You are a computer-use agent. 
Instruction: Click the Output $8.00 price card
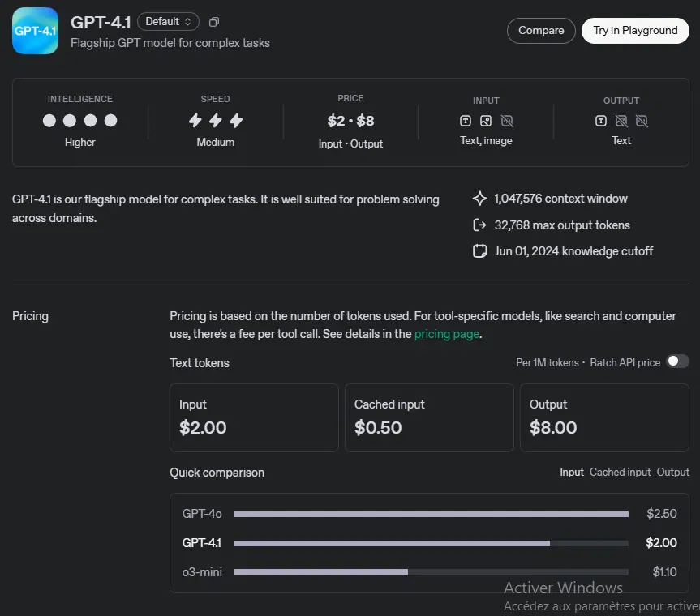pos(604,418)
